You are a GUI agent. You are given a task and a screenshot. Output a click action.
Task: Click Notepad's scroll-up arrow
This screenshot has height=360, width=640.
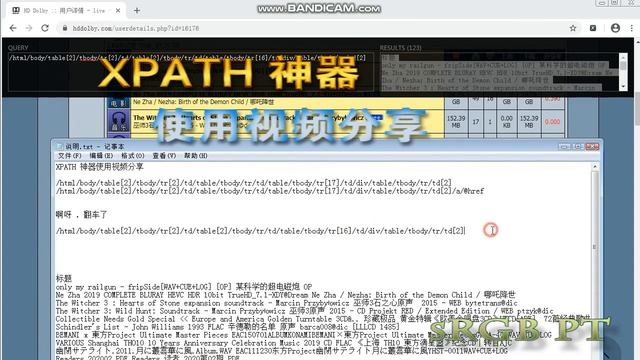coord(595,167)
